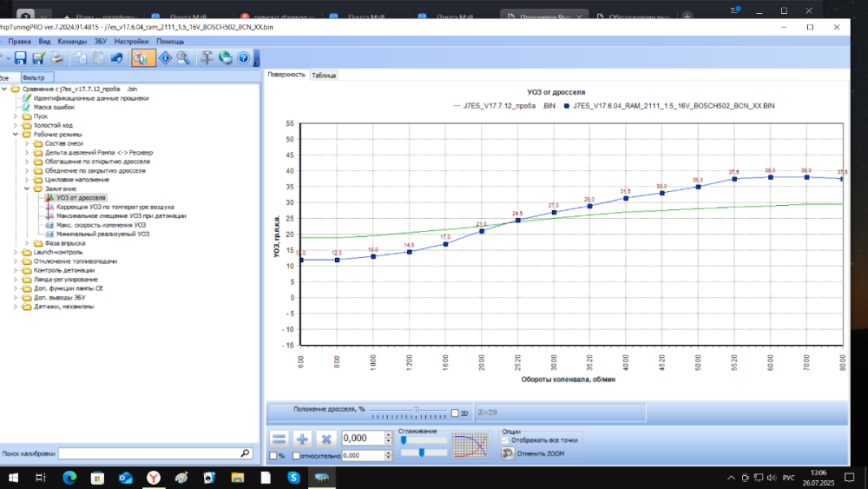This screenshot has width=868, height=489.
Task: Click the equals (set value) button
Action: tap(278, 439)
